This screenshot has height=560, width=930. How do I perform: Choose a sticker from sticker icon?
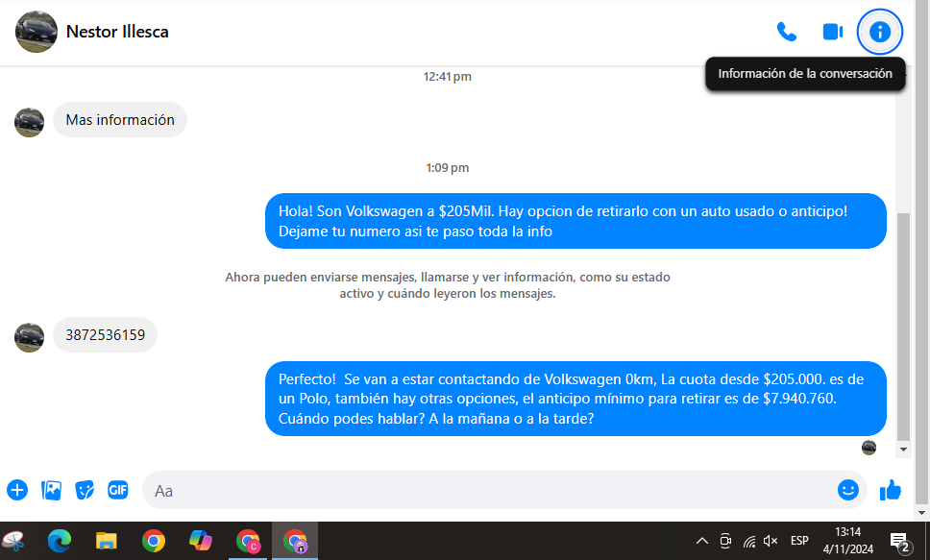tap(85, 490)
